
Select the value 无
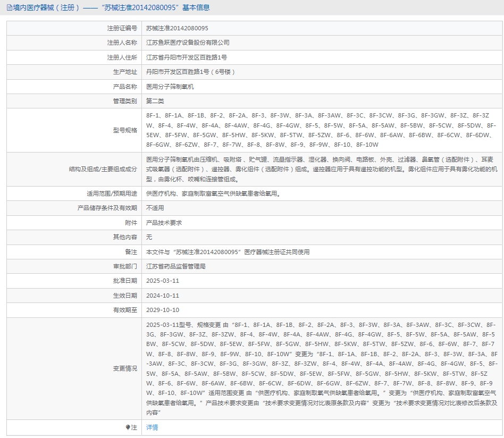point(149,237)
